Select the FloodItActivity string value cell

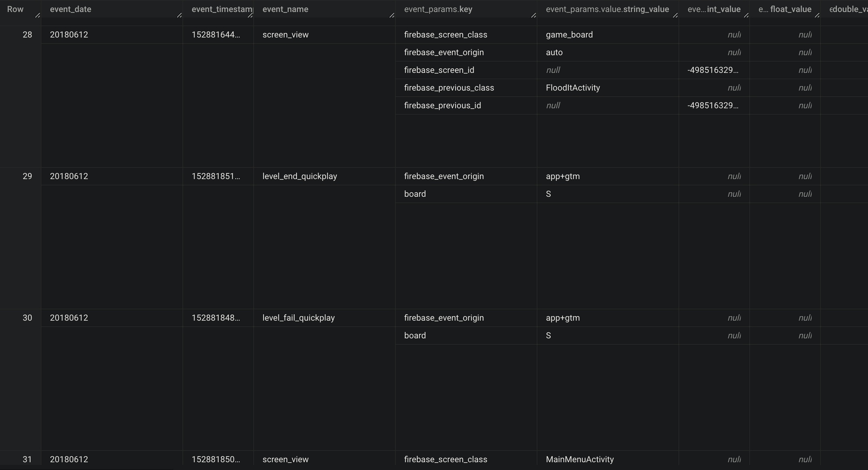click(x=608, y=88)
